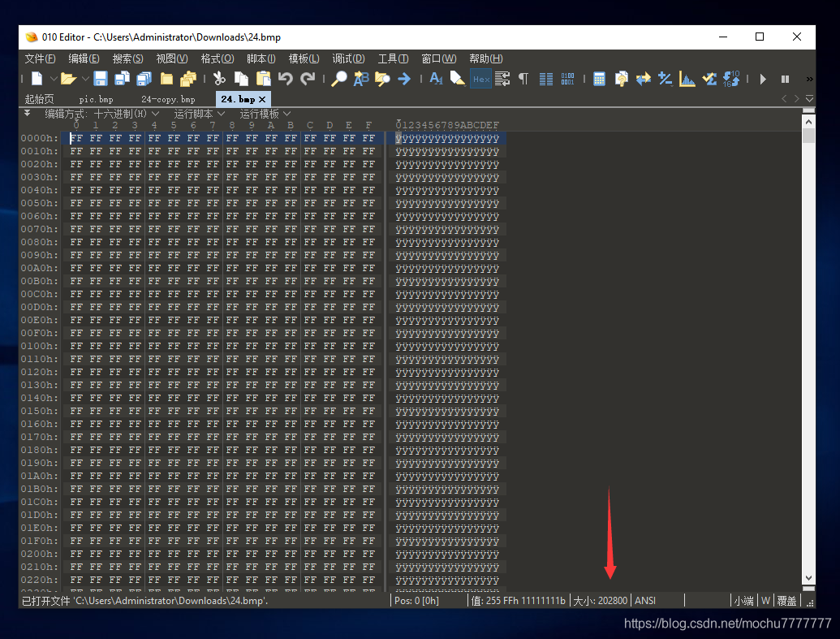Open the 格式(O) menu
Viewport: 840px width, 639px height.
[x=217, y=58]
